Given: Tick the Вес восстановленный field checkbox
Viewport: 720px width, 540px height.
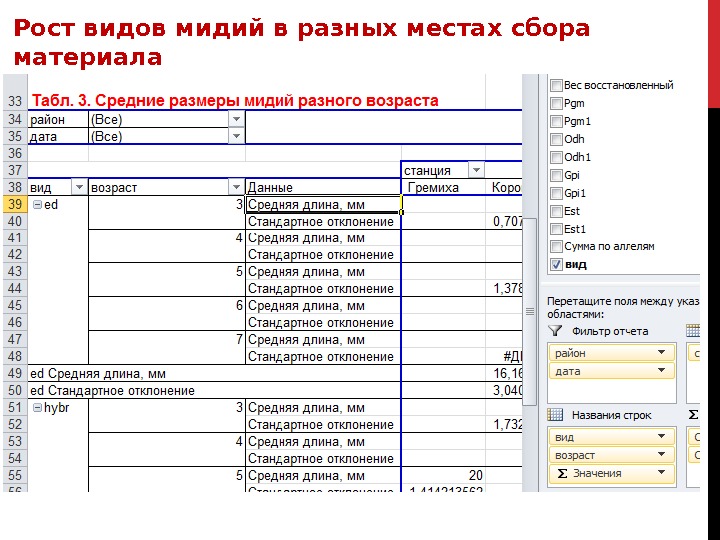Looking at the screenshot, I should pyautogui.click(x=556, y=85).
